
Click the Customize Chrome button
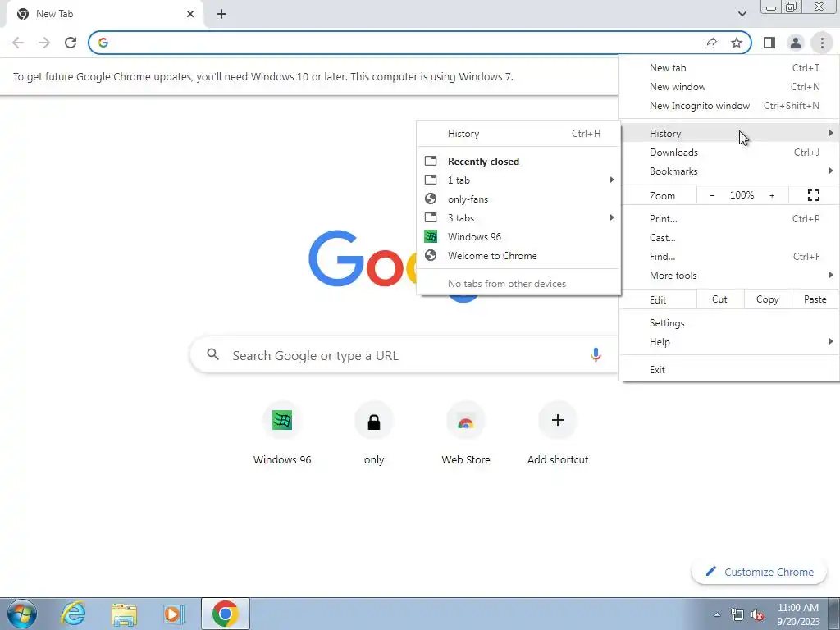pyautogui.click(x=760, y=572)
